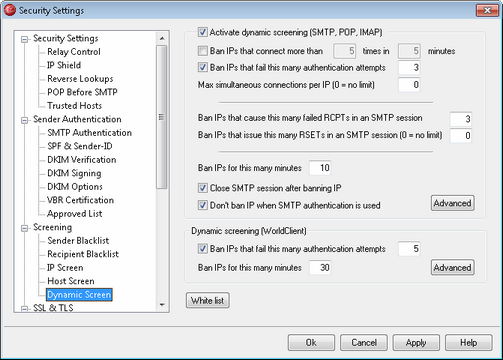
Task: Open SPF & Sender-ID page
Action: 80,146
